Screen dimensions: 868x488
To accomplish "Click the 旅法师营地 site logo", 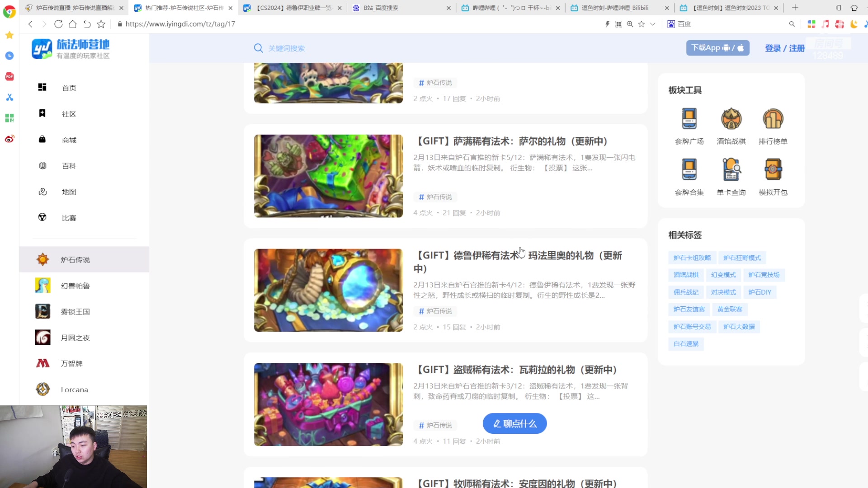I will coord(71,48).
